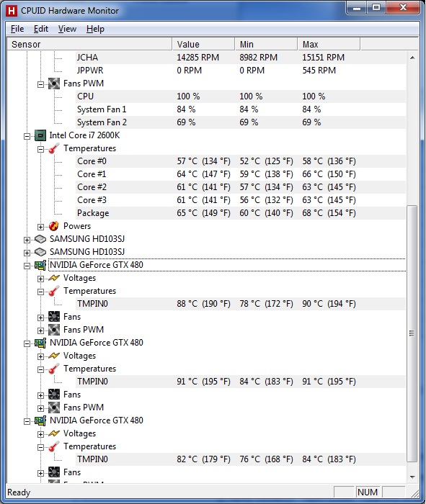Select the TMPIN0 row reading 88 °C
This screenshot has width=426, height=504.
[x=240, y=304]
